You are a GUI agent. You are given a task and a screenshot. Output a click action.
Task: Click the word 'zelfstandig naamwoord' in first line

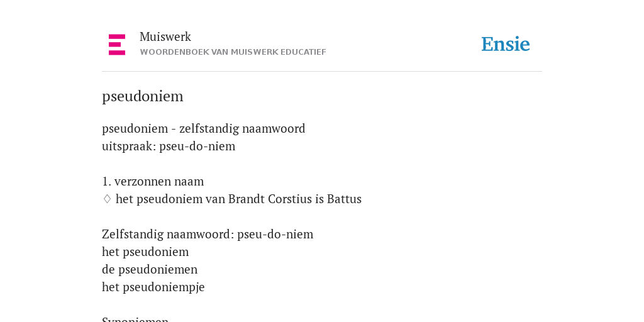tap(242, 128)
